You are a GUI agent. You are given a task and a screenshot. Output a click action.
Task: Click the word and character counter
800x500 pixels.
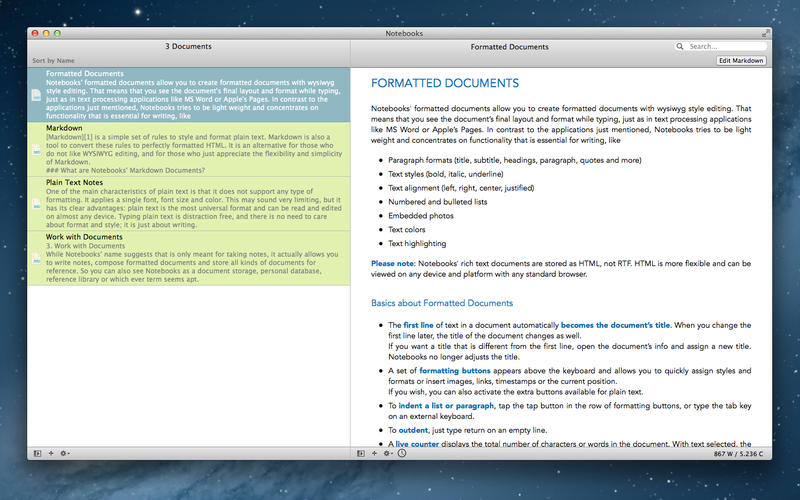(739, 453)
